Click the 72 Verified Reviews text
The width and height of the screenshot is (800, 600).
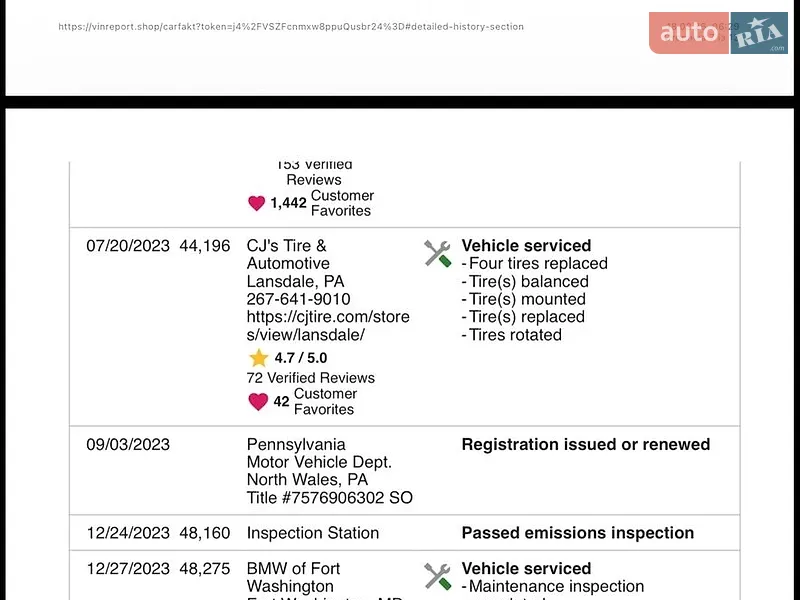click(x=311, y=378)
